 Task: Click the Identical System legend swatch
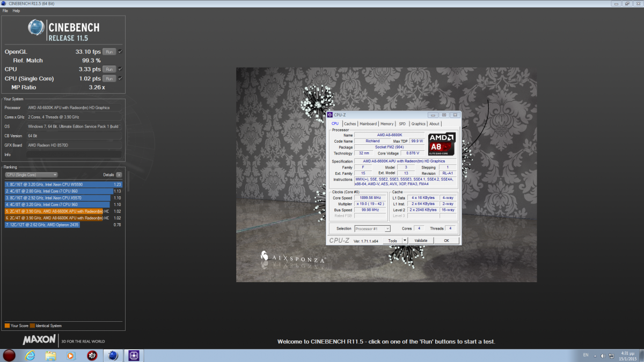point(32,326)
